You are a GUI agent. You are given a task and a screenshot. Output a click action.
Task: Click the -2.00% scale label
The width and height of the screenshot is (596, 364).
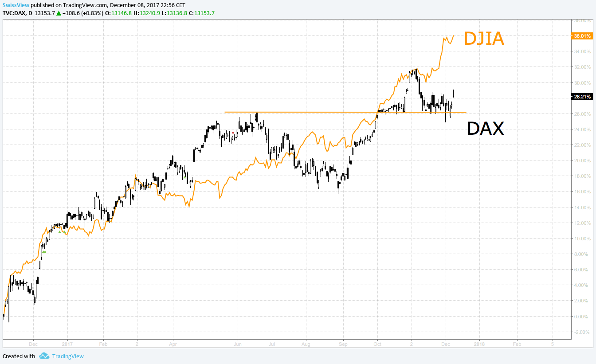pyautogui.click(x=582, y=332)
